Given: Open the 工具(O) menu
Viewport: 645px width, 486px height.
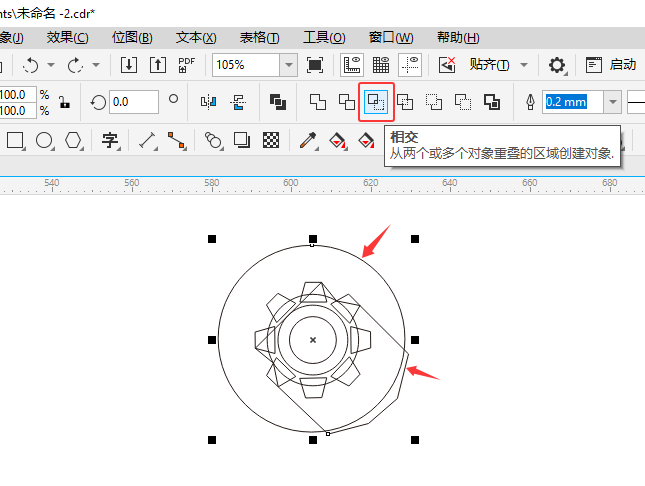Looking at the screenshot, I should coord(324,38).
